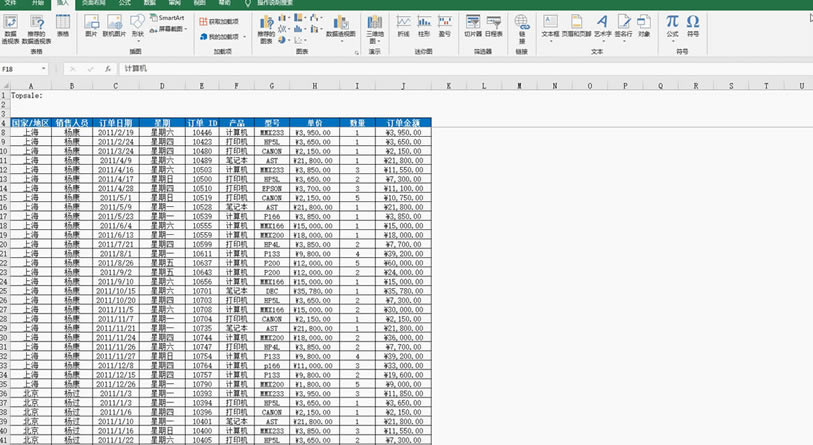Screen dimensions: 813x445
Task: Open Recommended PivotTables (推荐的数据透视表)
Action: coord(36,29)
